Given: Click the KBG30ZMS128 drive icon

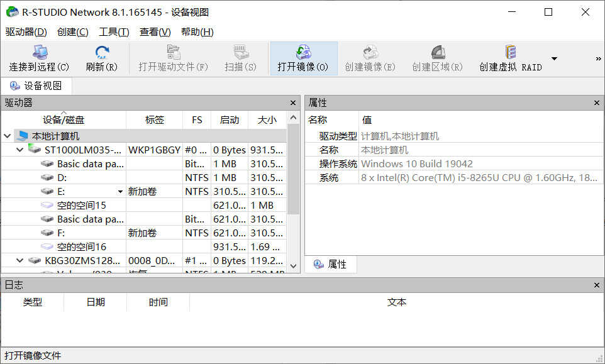Looking at the screenshot, I should (35, 261).
